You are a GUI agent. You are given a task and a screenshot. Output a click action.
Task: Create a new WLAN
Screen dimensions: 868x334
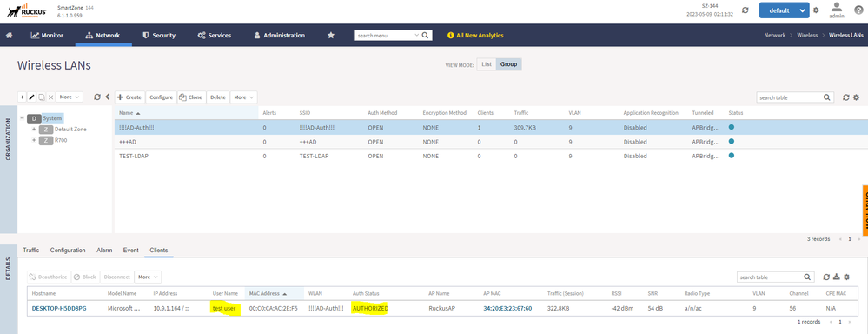pos(130,97)
